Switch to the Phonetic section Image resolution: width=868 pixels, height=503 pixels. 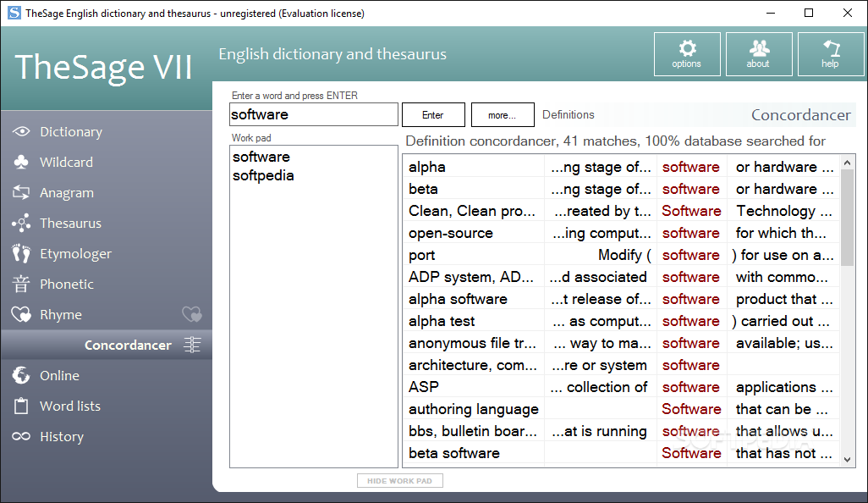(x=67, y=285)
